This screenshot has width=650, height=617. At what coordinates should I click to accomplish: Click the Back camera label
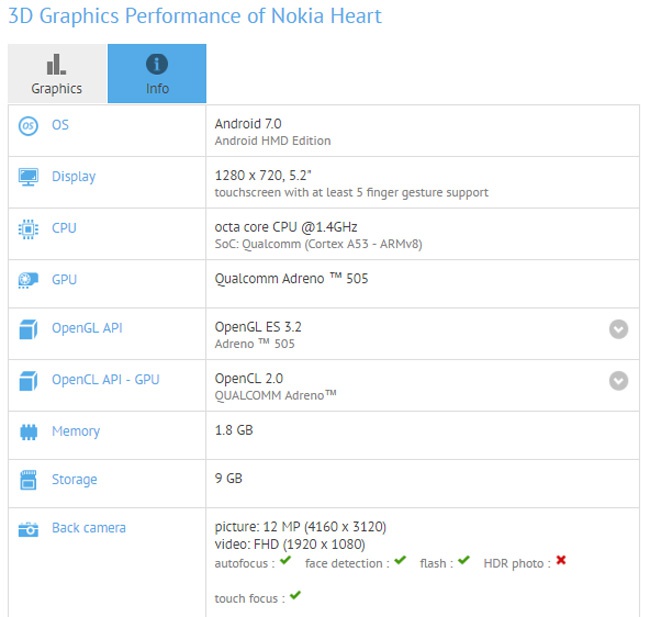[89, 528]
